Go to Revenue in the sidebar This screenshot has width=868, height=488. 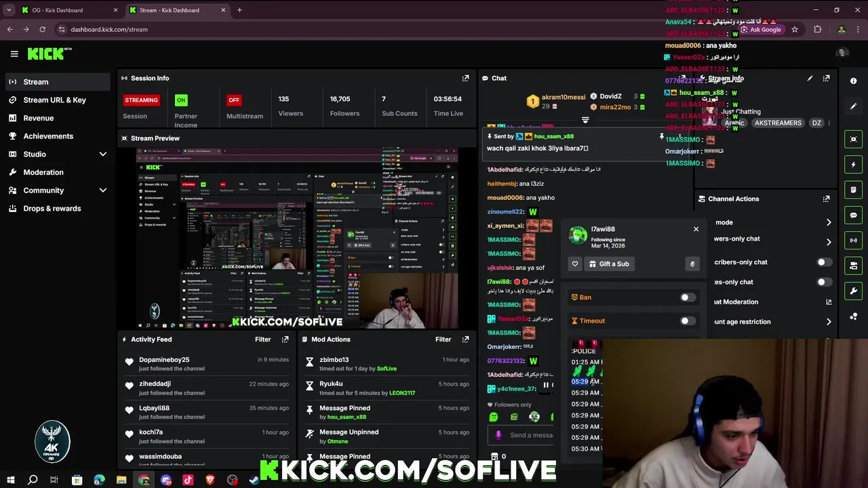(x=56, y=118)
